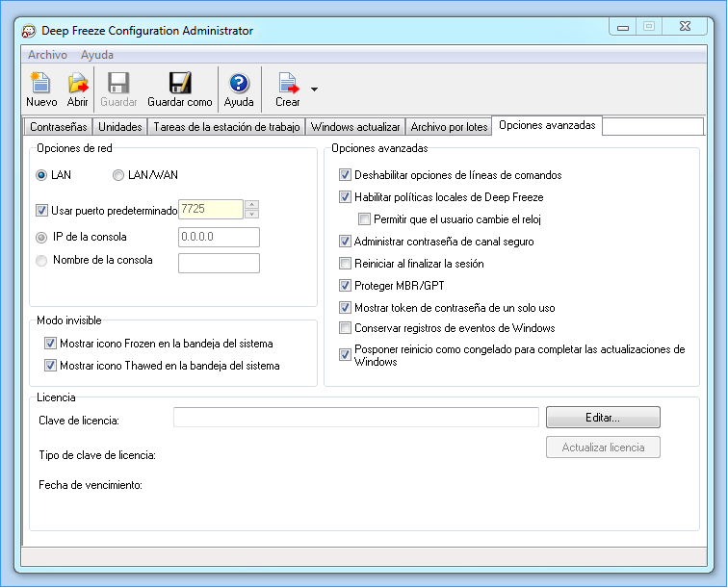728x588 pixels.
Task: Toggle Habilitar políticas locales de Deep Freeze
Action: point(345,197)
